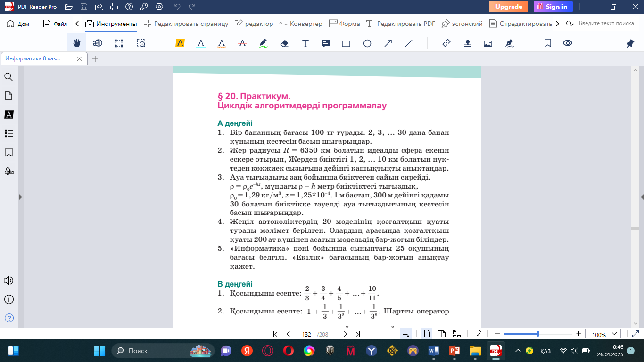The width and height of the screenshot is (644, 362).
Task: Toggle single page view mode
Action: [427, 334]
